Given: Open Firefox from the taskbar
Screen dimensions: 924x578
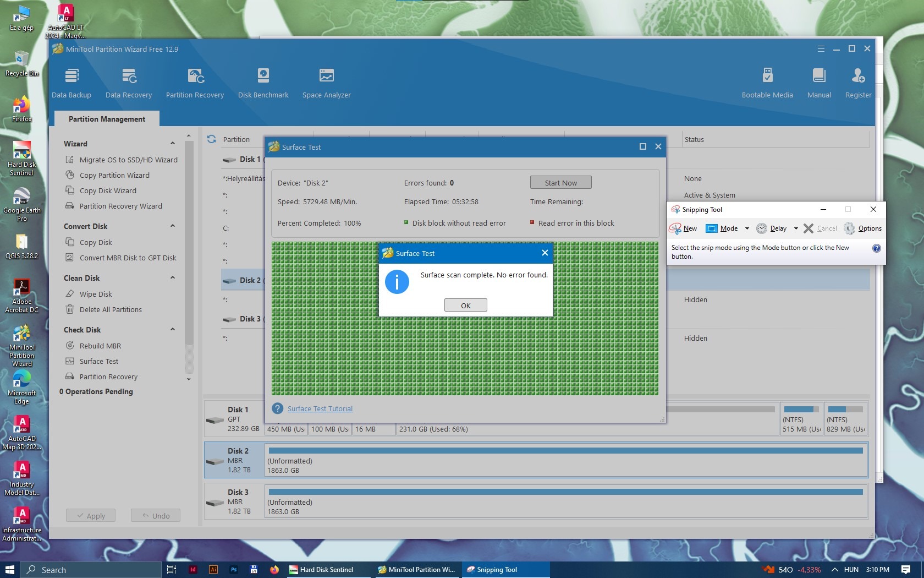Looking at the screenshot, I should [274, 570].
